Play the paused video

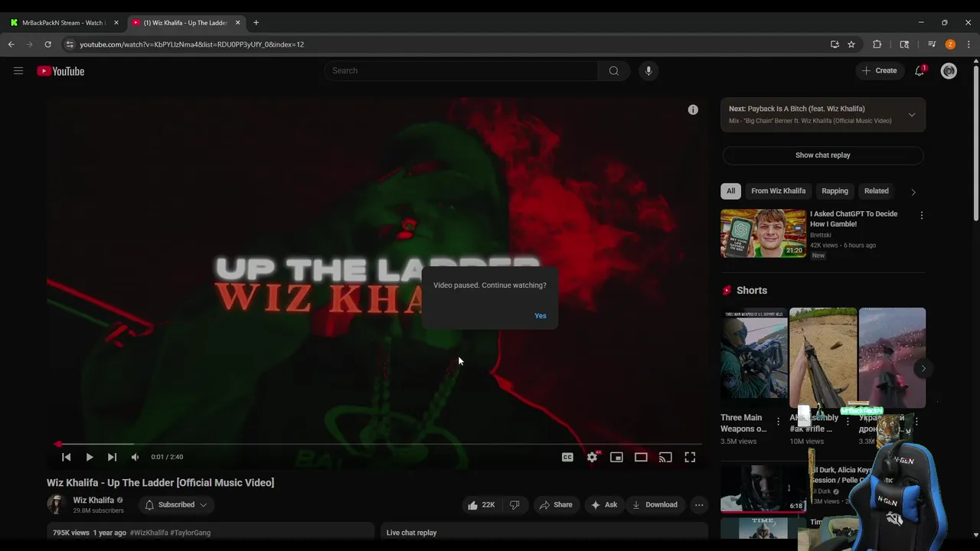tap(90, 457)
